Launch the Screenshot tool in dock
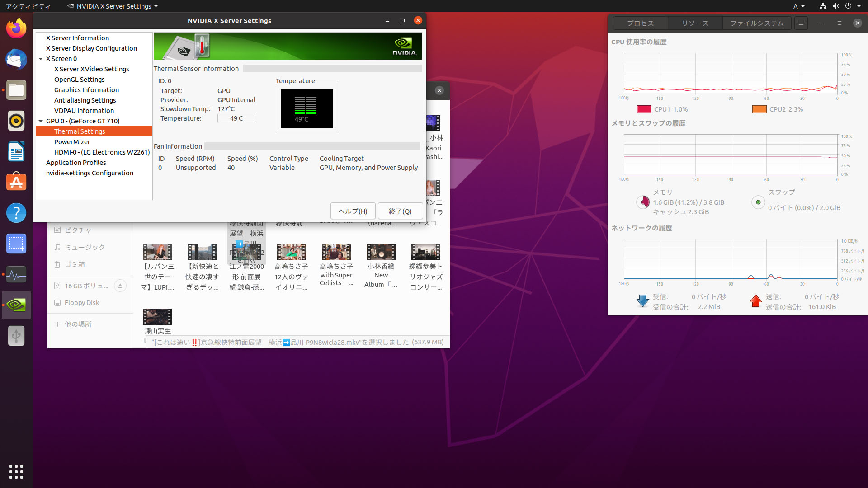 [x=16, y=244]
